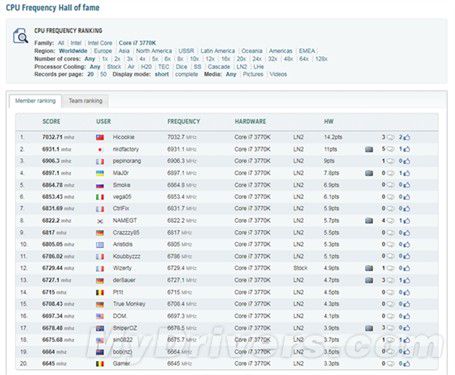Click the flag icon beside nickfactory

pos(100,149)
